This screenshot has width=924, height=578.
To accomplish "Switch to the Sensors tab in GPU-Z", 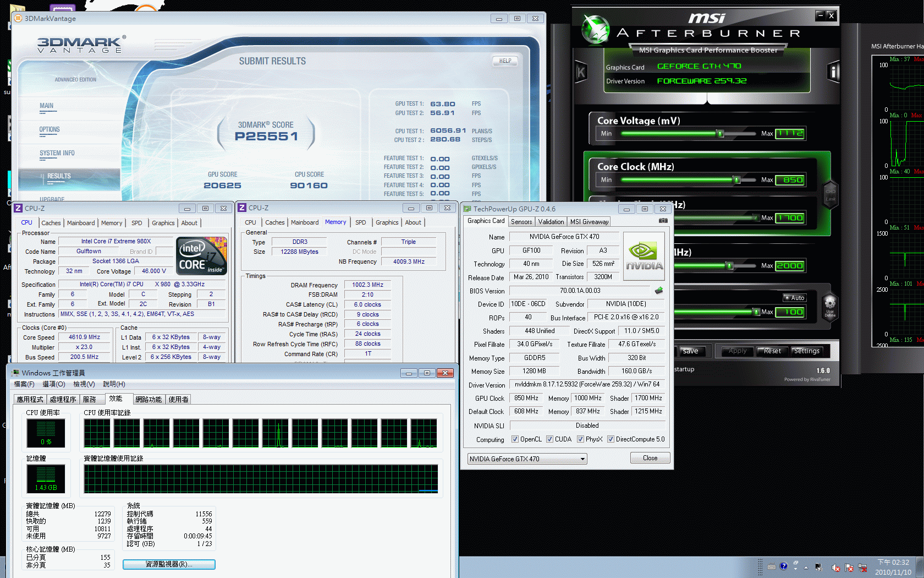I will [x=521, y=222].
